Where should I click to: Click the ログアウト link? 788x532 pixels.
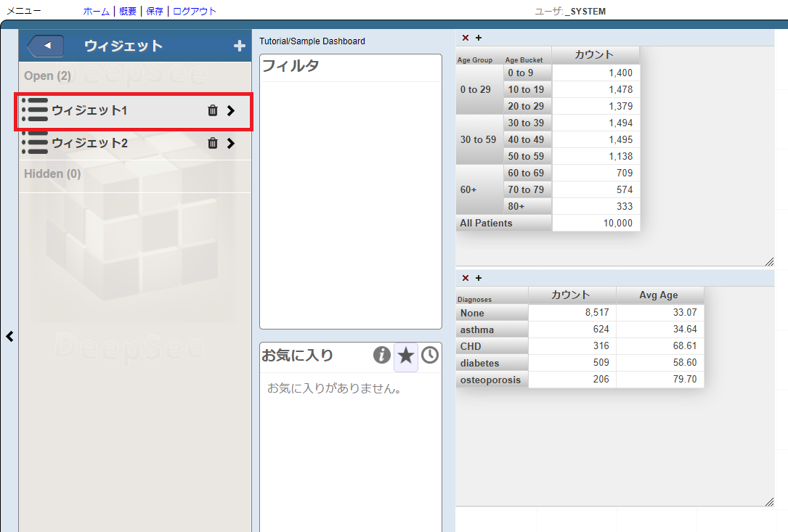195,11
